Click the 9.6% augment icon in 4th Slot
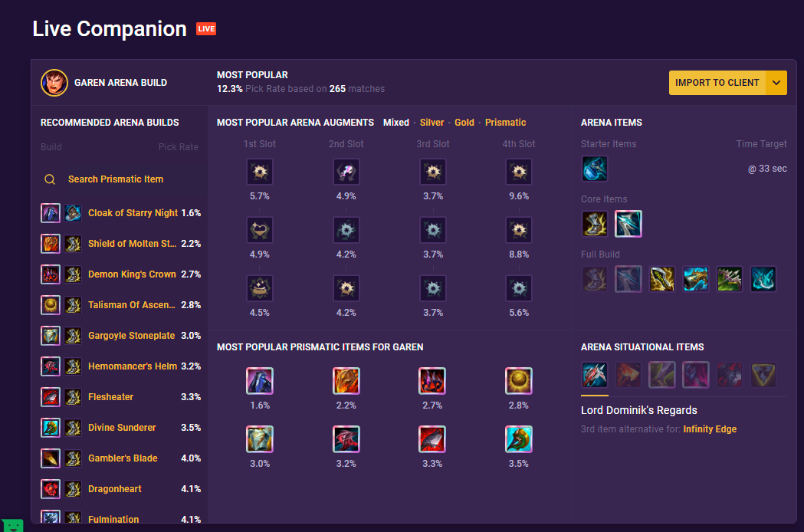This screenshot has width=804, height=532. tap(519, 172)
